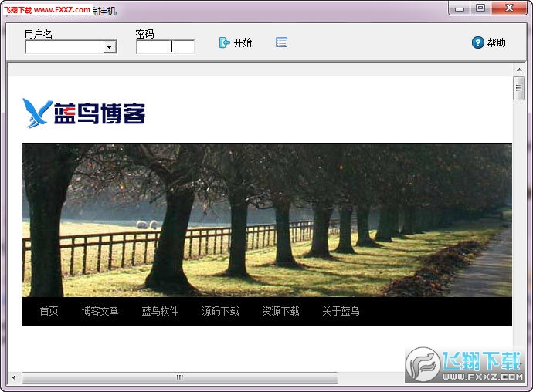
Task: Click the start arrow icon beside 开始
Action: coord(224,42)
